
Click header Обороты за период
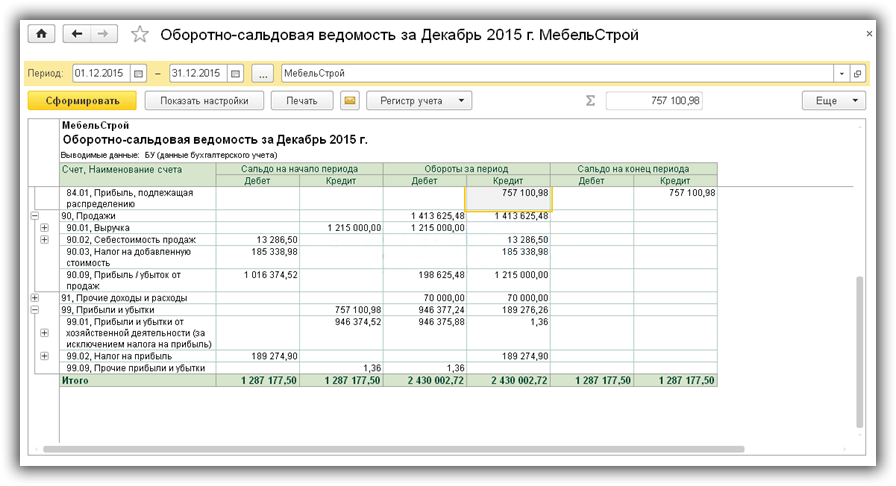pos(466,169)
